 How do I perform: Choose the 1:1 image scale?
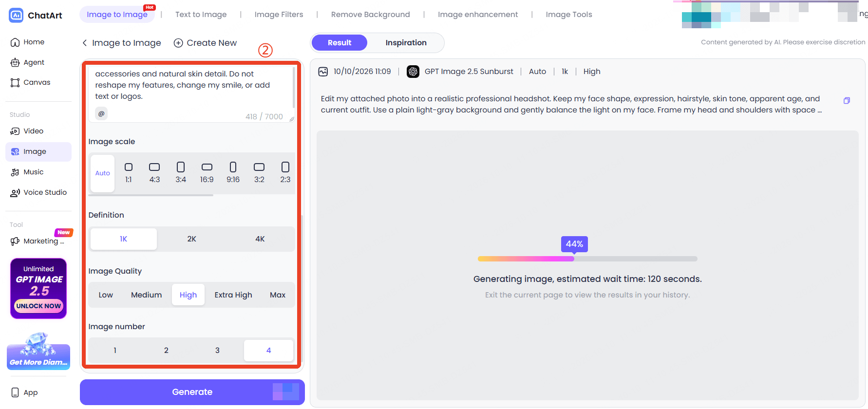click(129, 173)
